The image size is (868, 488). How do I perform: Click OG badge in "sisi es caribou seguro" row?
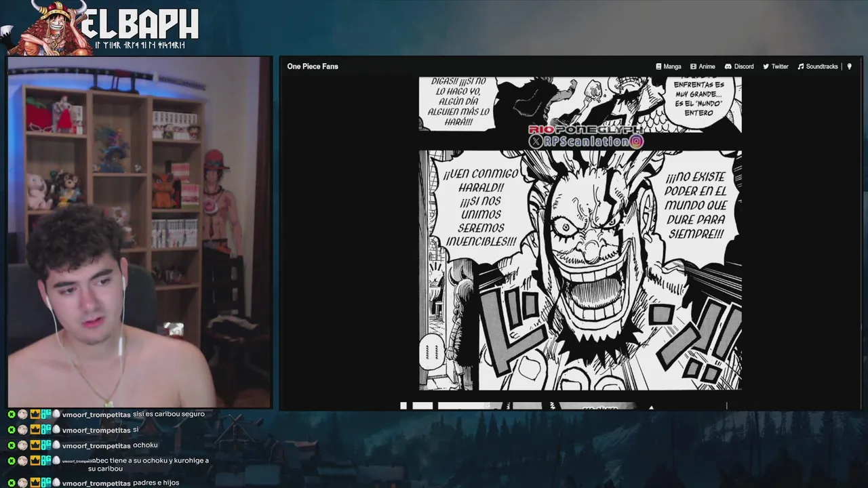pyautogui.click(x=46, y=414)
